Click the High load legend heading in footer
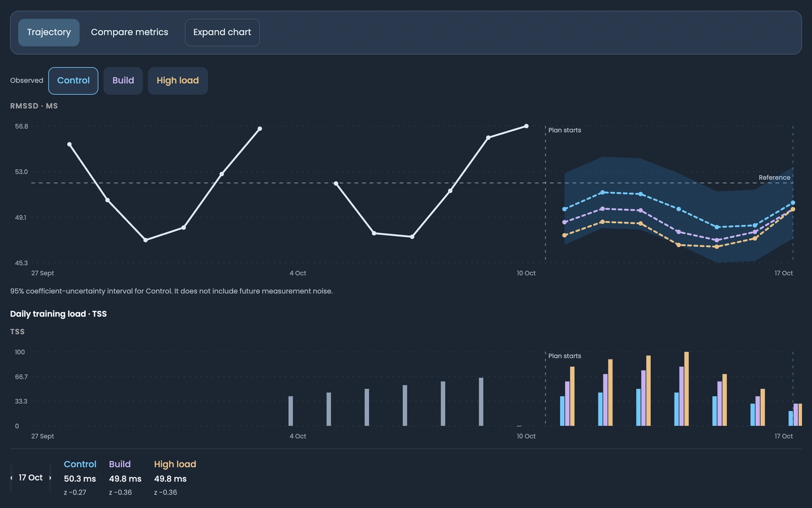812x508 pixels. click(175, 464)
